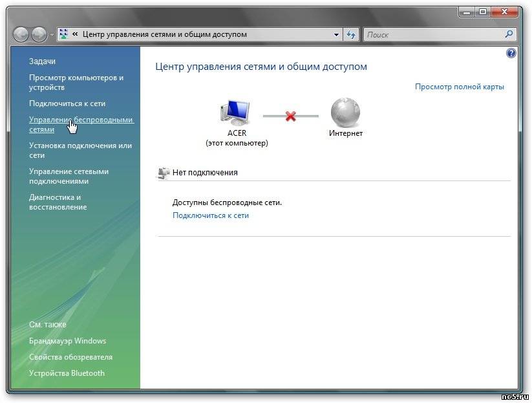Click Подключиться к сети in the left tasks pane

pyautogui.click(x=67, y=103)
